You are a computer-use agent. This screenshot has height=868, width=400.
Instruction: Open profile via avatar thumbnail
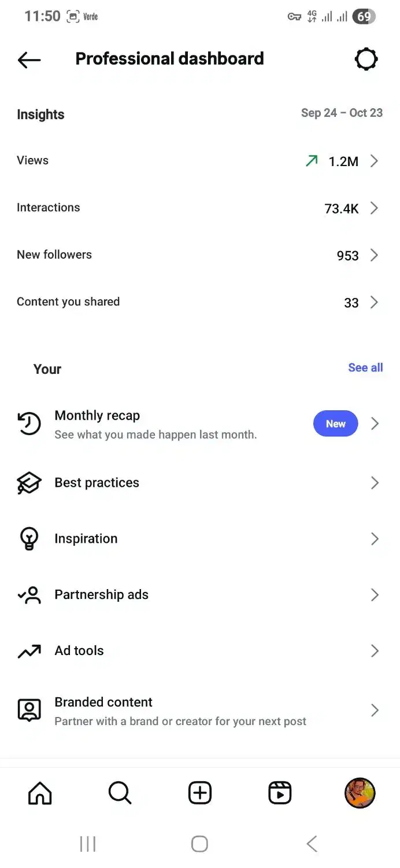point(360,793)
